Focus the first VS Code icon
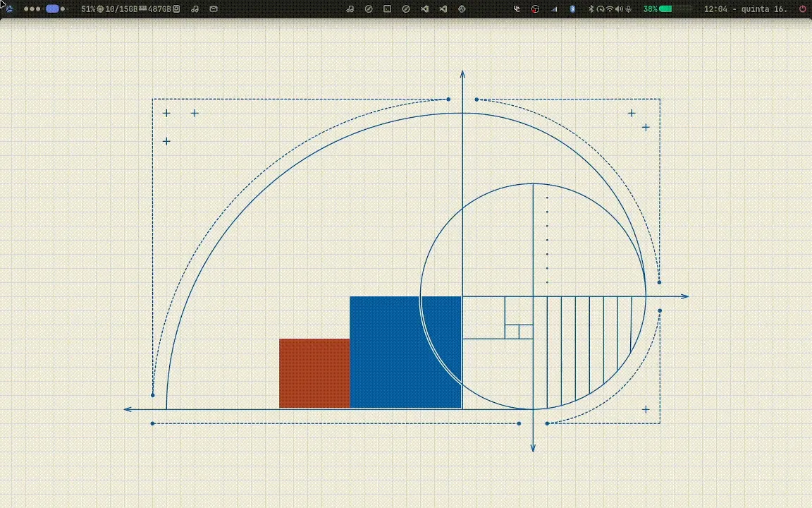Screen dimensions: 812x508 pos(424,8)
